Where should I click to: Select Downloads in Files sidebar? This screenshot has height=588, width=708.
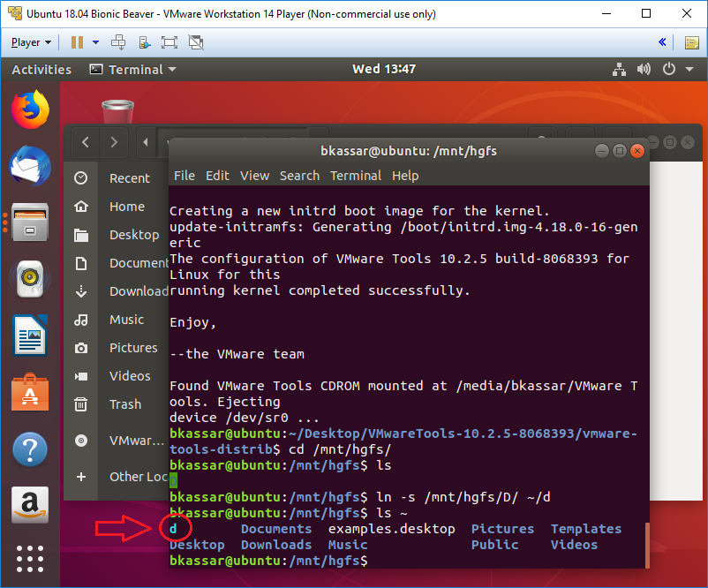[116, 291]
